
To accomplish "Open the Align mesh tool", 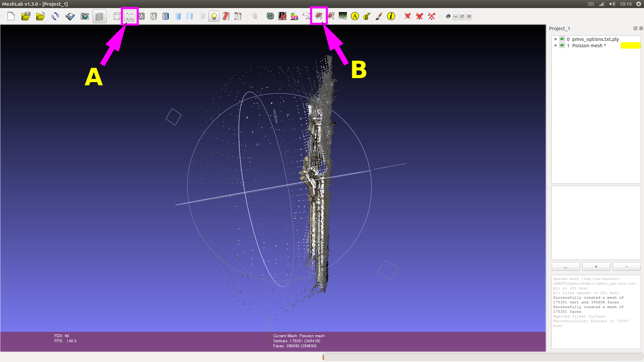I will coord(270,16).
